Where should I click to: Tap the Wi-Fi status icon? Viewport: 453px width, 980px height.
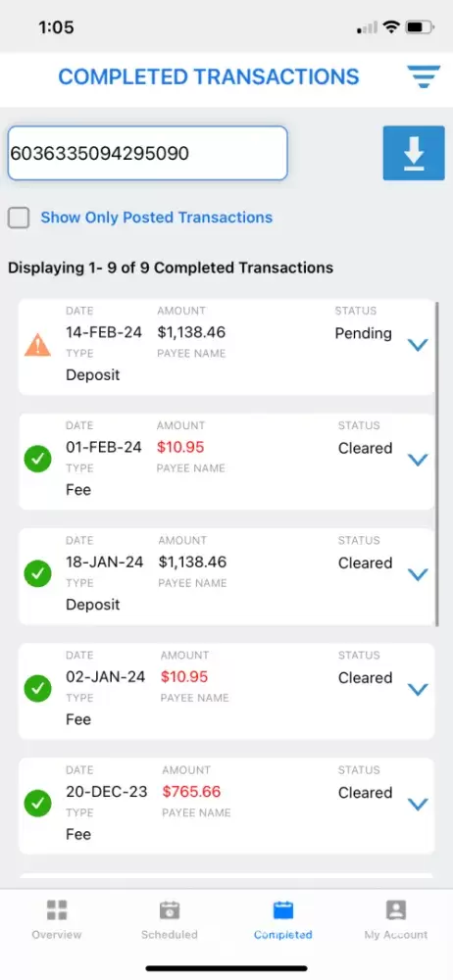[391, 26]
